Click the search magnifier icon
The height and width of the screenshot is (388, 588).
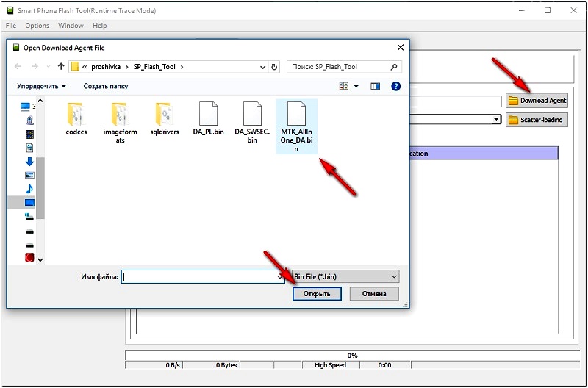[x=393, y=67]
